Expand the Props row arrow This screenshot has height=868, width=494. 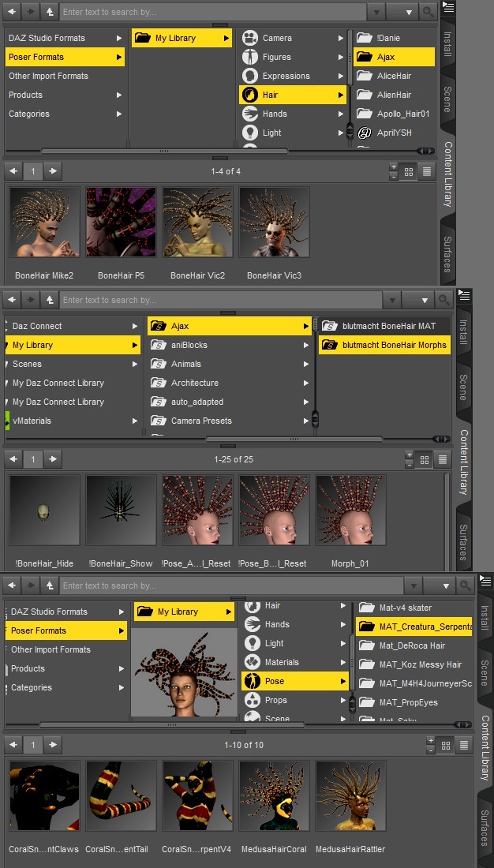point(342,700)
